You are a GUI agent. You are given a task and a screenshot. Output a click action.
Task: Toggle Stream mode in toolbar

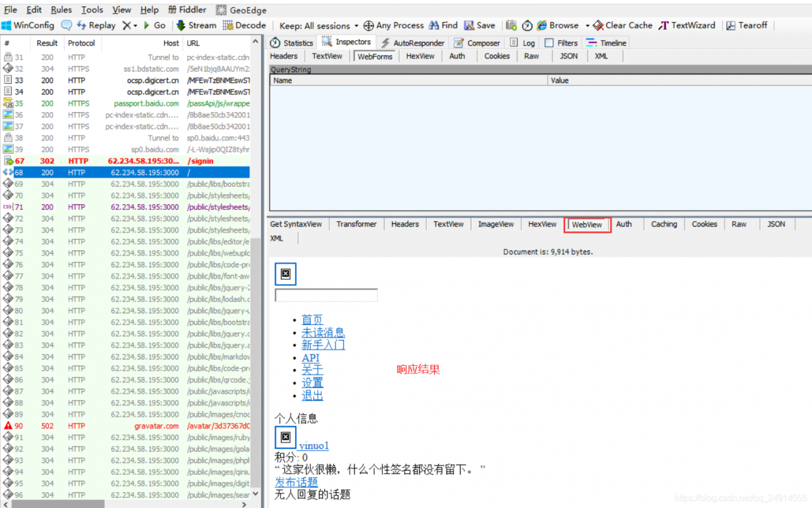pyautogui.click(x=196, y=25)
